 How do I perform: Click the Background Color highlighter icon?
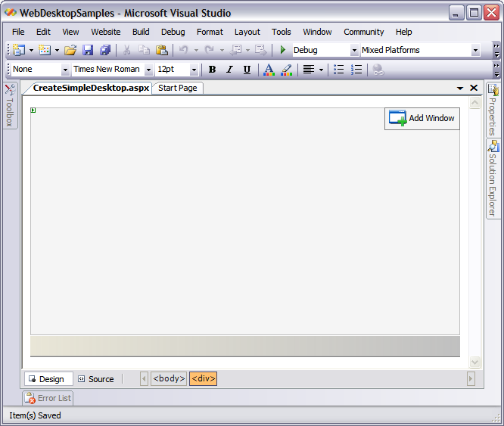tap(286, 70)
